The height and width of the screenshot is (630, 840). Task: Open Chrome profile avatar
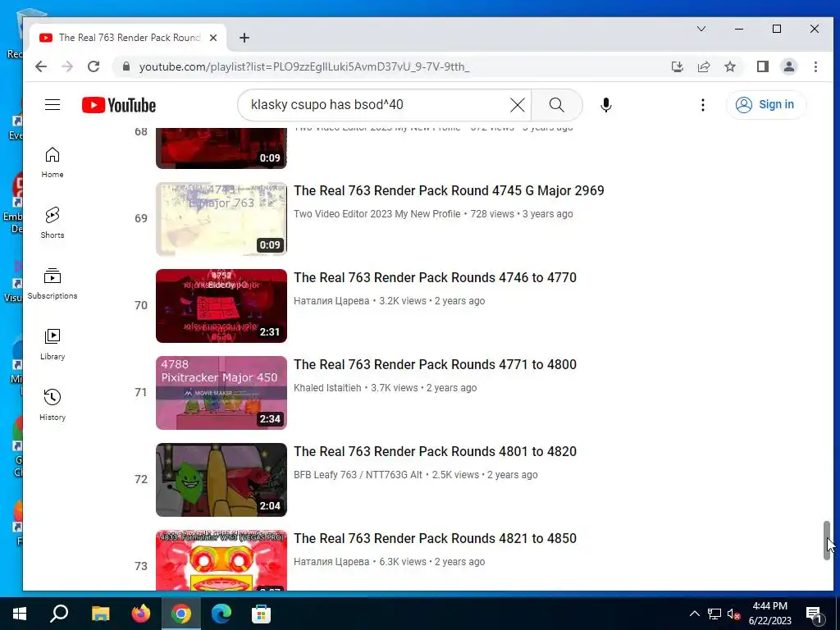[788, 66]
